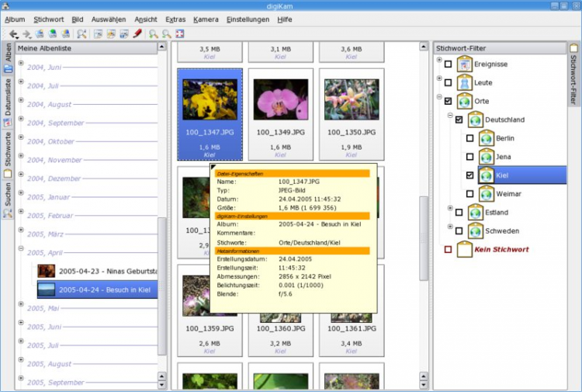
Task: Expand the 2004, Juni album group
Action: [x=21, y=63]
